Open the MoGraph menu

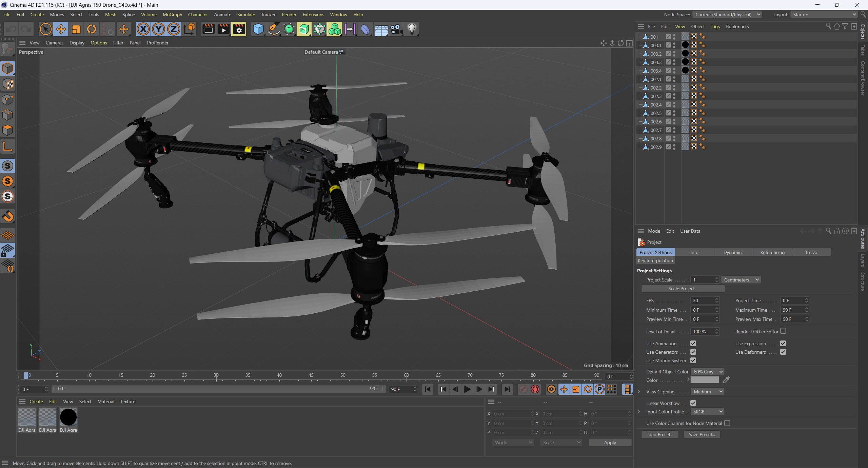coord(172,15)
